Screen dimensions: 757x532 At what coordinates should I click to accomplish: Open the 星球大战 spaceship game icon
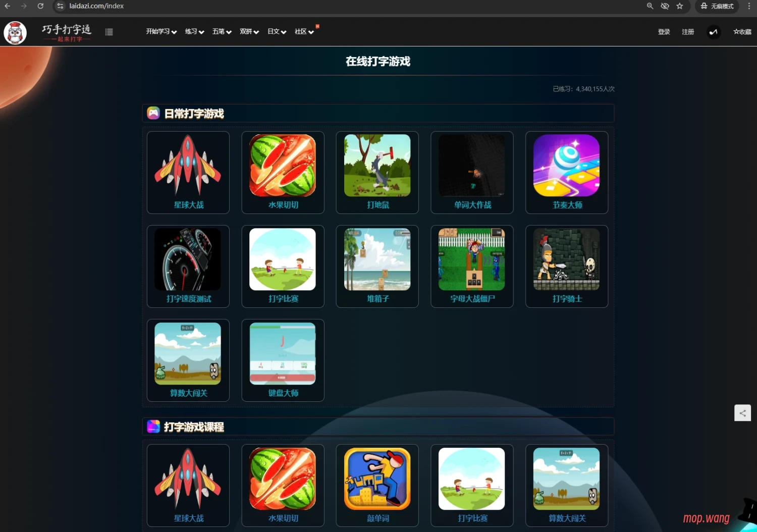188,166
